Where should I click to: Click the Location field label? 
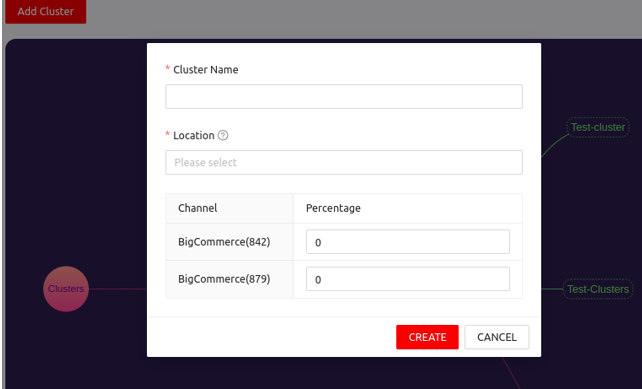tap(194, 136)
